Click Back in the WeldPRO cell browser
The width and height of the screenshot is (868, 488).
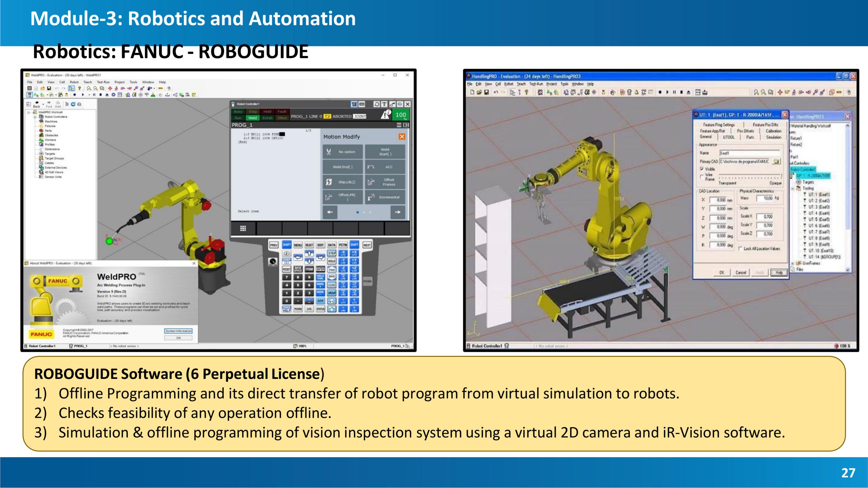click(36, 104)
